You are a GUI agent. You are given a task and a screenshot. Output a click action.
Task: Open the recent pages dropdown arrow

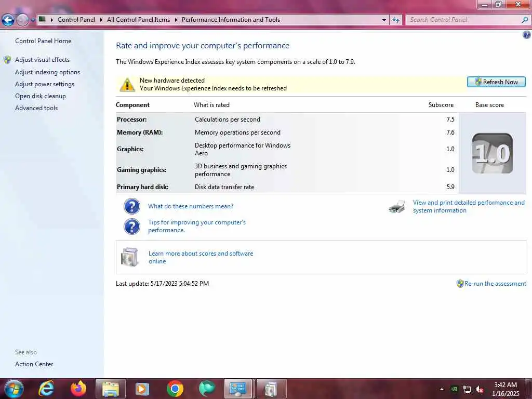(x=33, y=20)
